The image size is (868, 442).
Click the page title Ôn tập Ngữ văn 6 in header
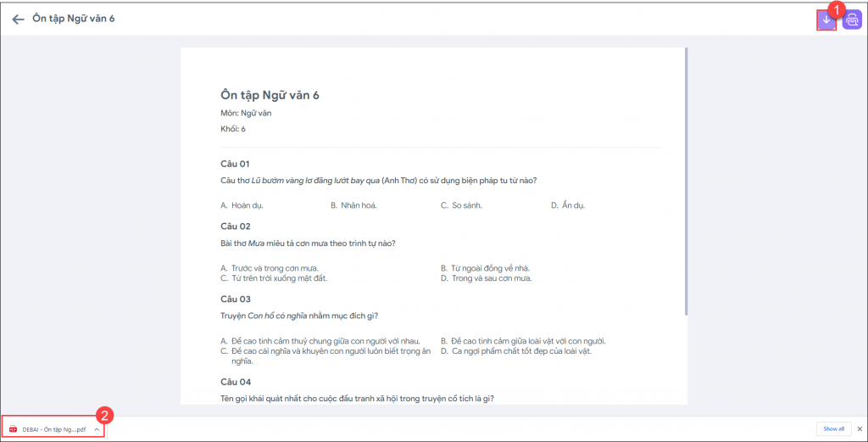74,19
